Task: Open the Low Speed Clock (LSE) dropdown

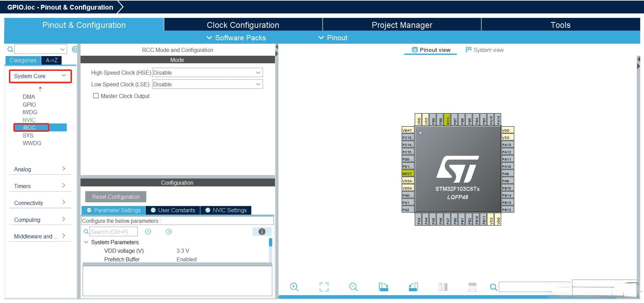Action: coord(207,84)
